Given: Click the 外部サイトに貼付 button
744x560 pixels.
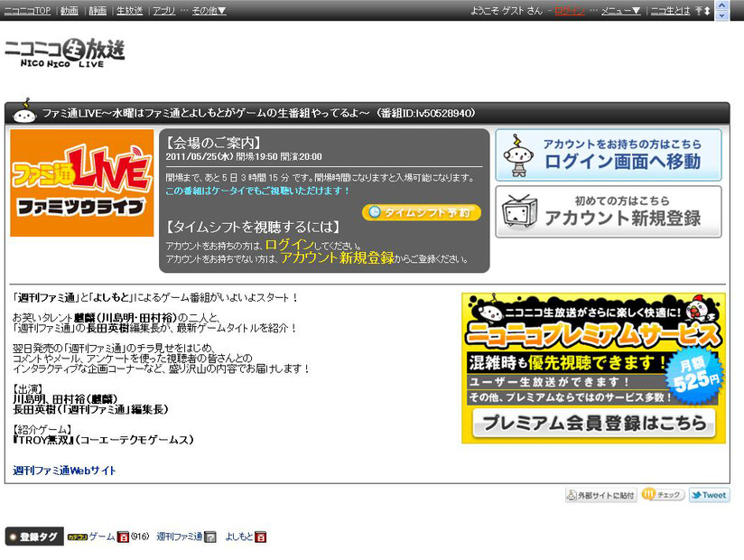Looking at the screenshot, I should [600, 495].
